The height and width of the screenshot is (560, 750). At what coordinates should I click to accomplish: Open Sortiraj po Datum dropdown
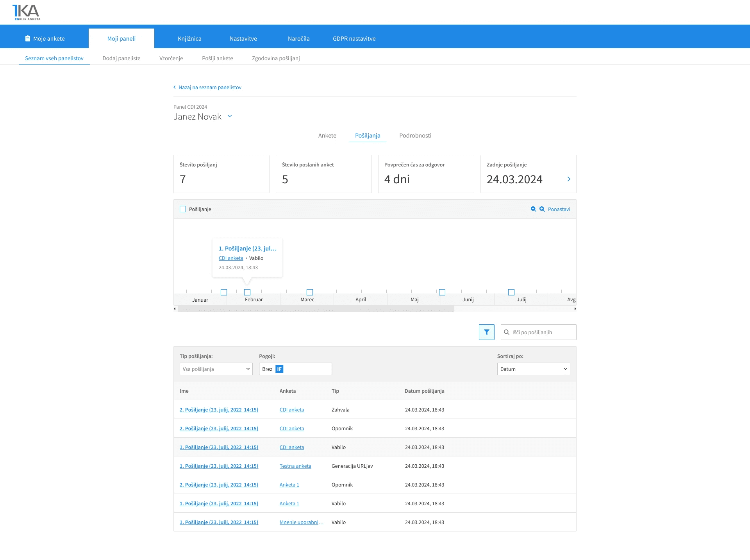(x=533, y=369)
